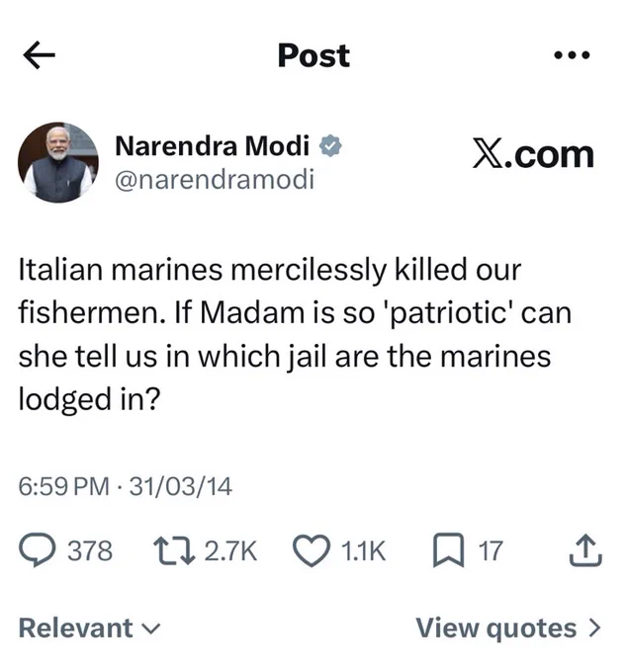Go back using the left arrow
The height and width of the screenshot is (672, 627).
tap(39, 55)
